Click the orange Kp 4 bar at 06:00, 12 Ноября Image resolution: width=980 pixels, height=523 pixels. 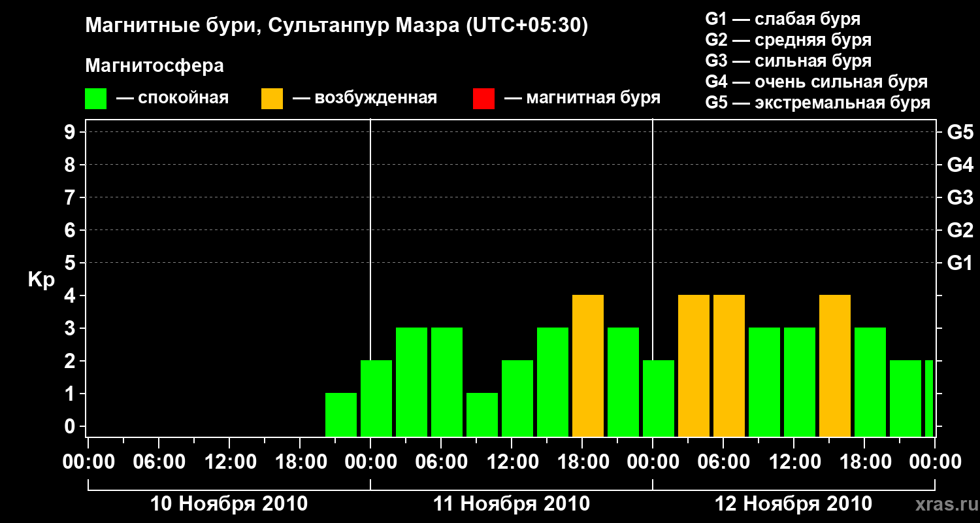(729, 365)
